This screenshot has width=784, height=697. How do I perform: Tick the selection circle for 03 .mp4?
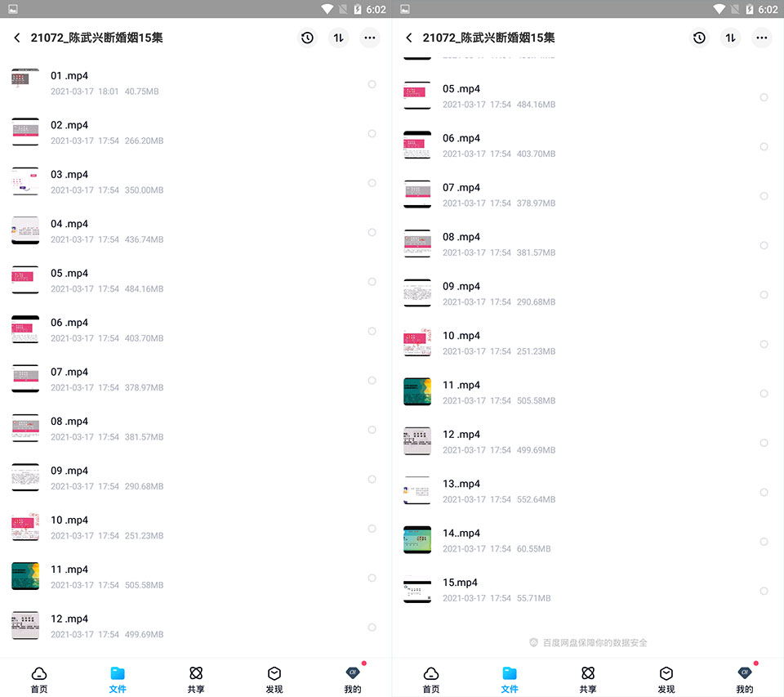[372, 183]
